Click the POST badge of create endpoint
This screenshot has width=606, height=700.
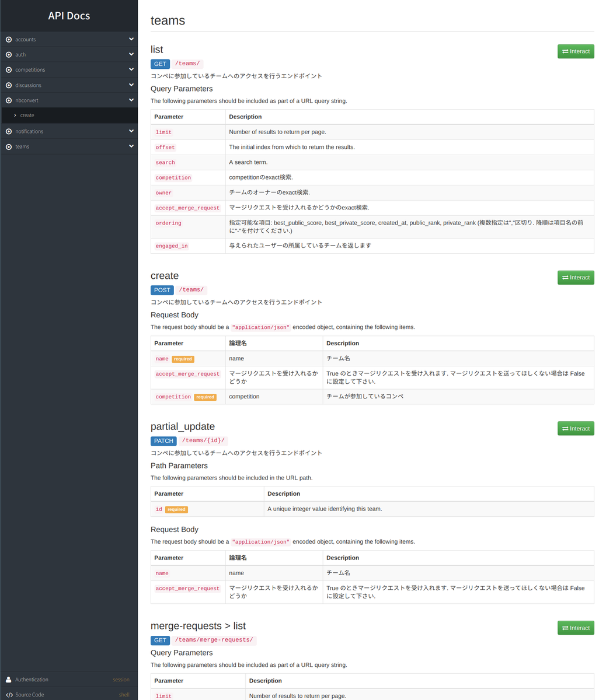tap(162, 290)
